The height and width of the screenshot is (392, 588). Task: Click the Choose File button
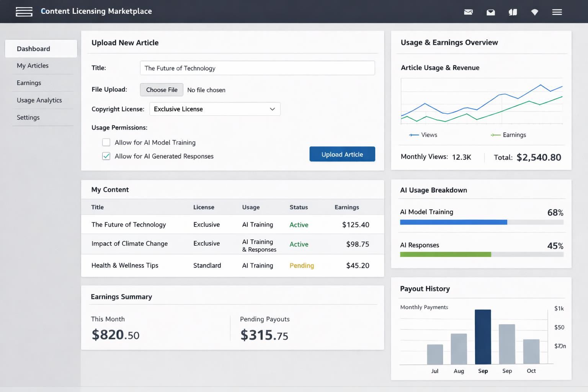point(162,90)
